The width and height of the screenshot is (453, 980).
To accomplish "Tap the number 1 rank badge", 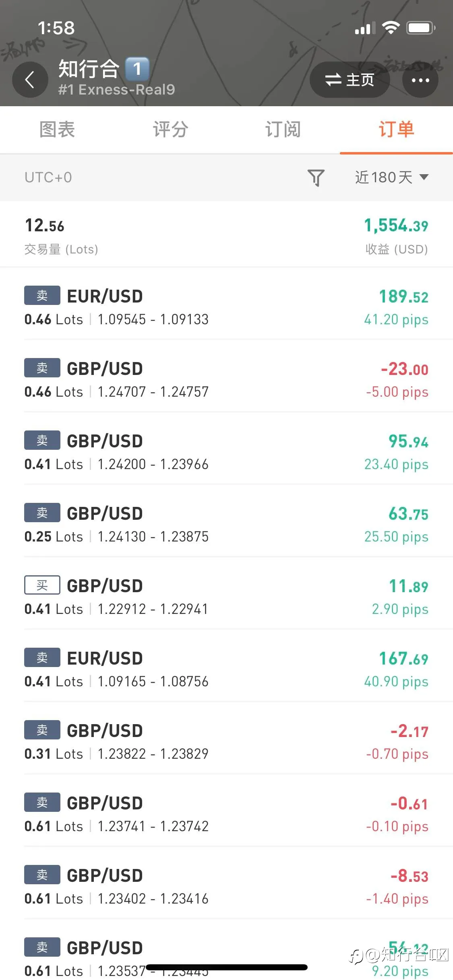I will 137,69.
